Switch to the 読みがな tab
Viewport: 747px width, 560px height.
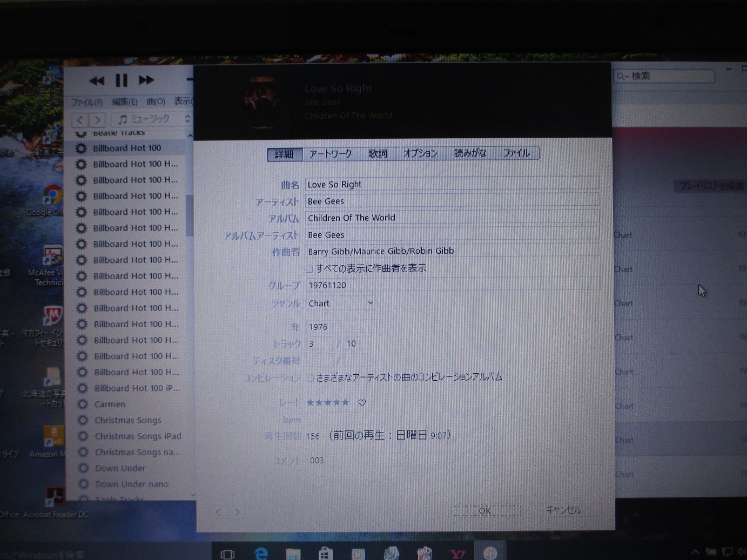click(470, 153)
